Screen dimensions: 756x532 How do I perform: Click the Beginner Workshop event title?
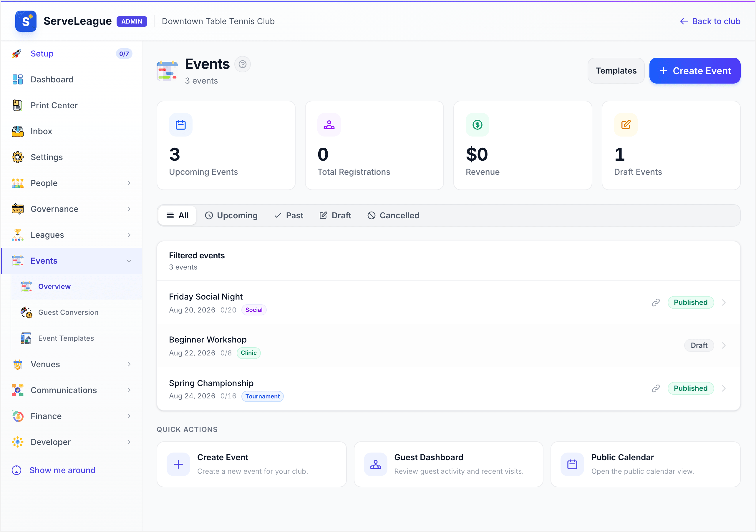pyautogui.click(x=208, y=340)
